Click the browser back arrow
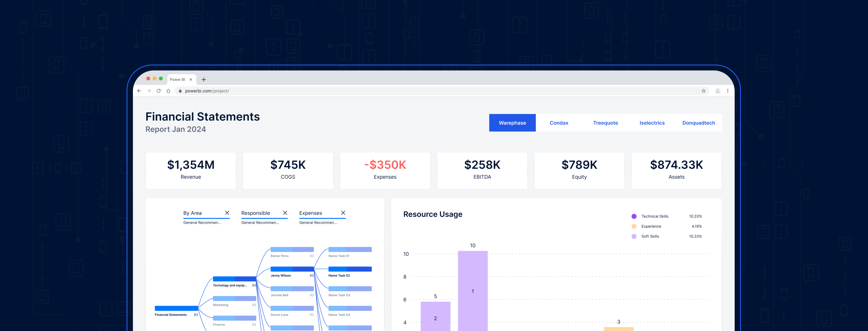This screenshot has width=868, height=331. pos(139,91)
